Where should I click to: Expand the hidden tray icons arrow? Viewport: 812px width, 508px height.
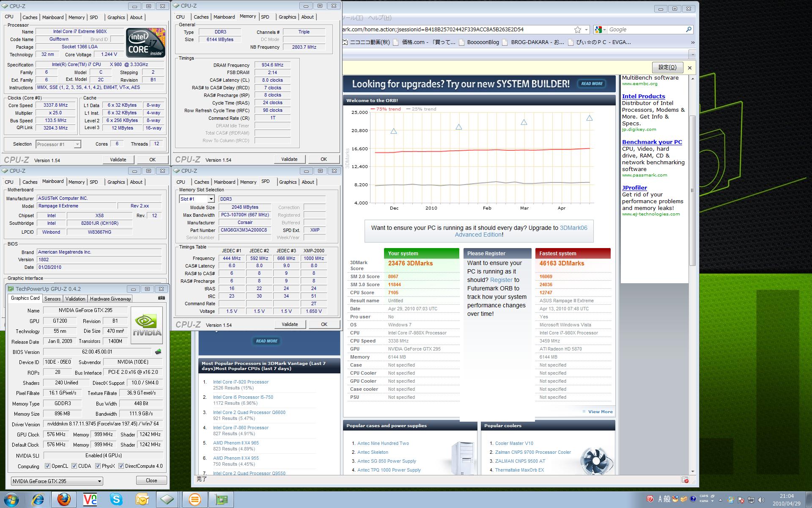pos(720,500)
